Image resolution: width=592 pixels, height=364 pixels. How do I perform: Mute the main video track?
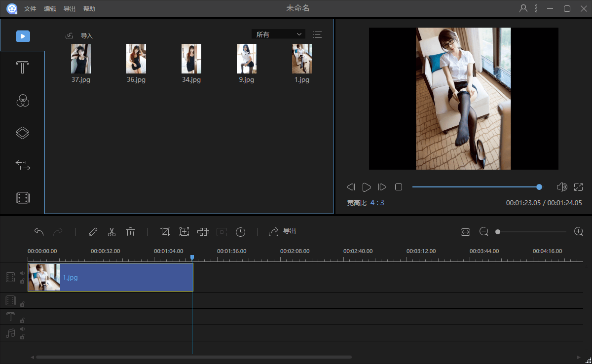pos(22,273)
